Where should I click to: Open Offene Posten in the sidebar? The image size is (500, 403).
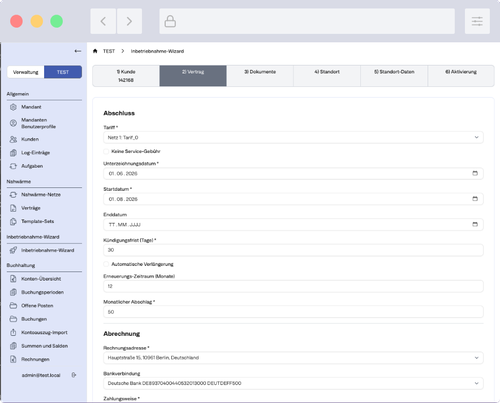(x=37, y=306)
